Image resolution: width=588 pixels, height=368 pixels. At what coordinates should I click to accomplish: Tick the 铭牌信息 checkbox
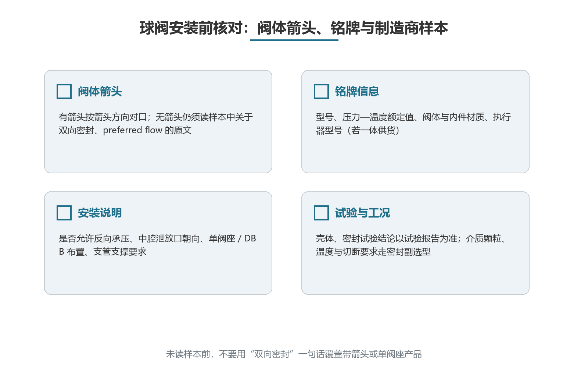pos(321,91)
